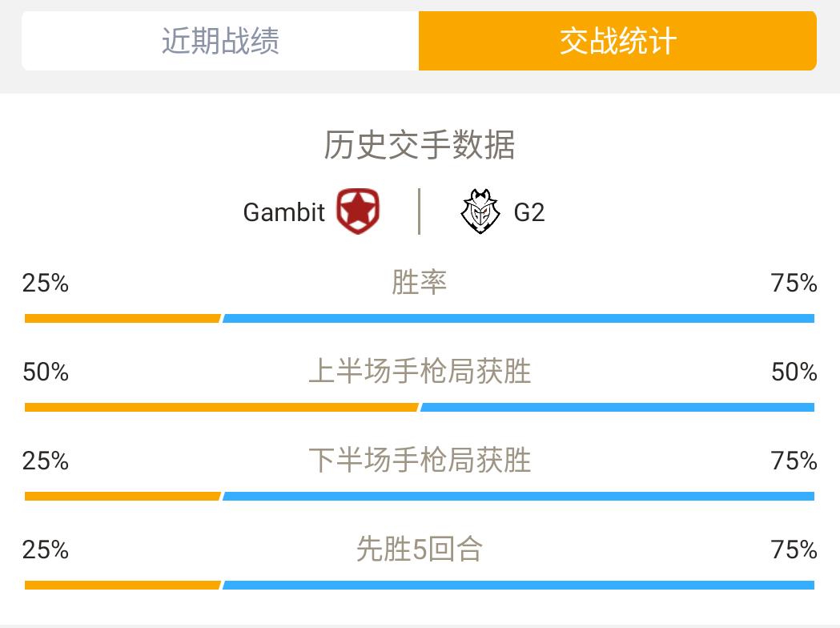Click blue half of 上半场手枪局获胜 bar
840x628 pixels.
tap(617, 407)
